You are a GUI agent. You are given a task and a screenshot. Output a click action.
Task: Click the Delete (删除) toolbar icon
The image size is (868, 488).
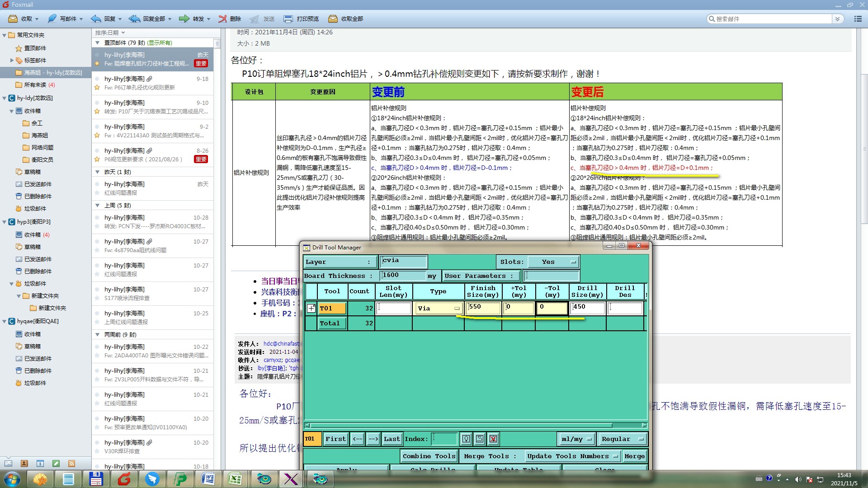click(223, 19)
